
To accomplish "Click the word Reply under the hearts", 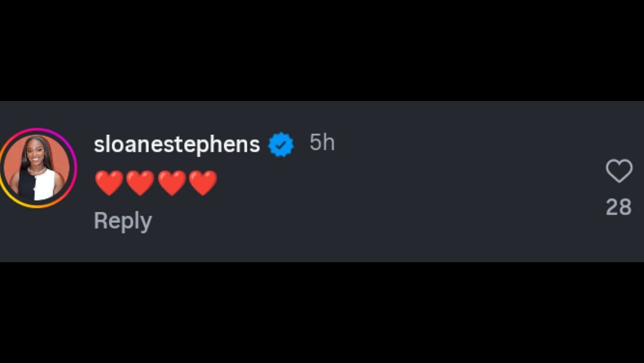I will (123, 221).
